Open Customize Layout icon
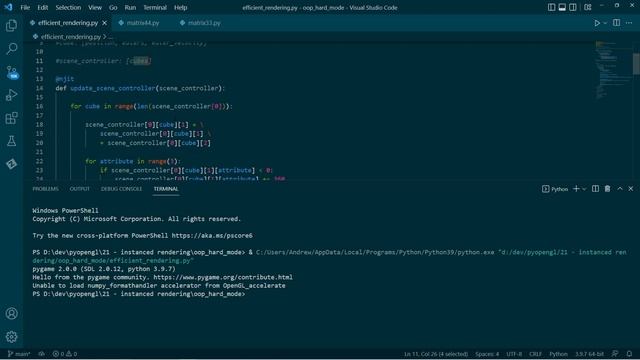The width and height of the screenshot is (640, 360). coord(588,7)
